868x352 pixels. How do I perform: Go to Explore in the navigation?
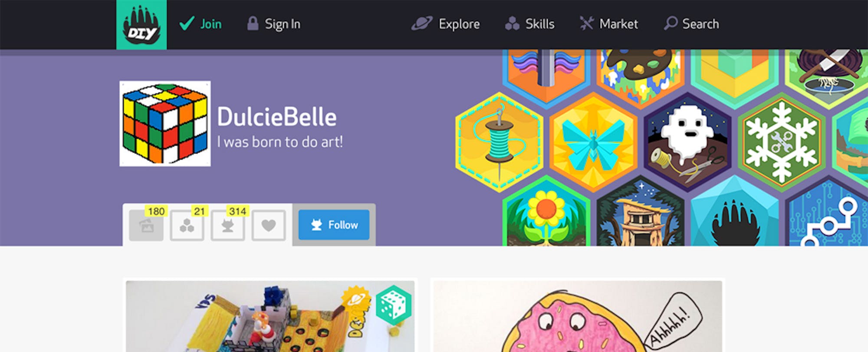coord(446,24)
